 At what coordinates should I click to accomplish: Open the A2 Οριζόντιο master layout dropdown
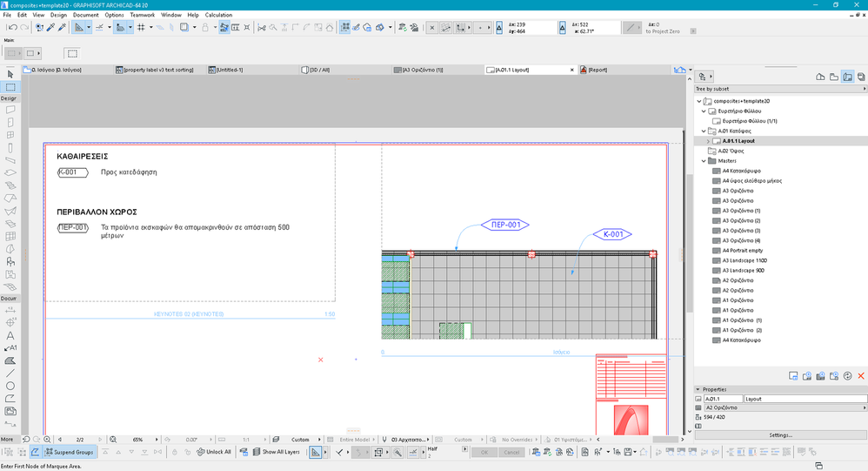(x=785, y=407)
